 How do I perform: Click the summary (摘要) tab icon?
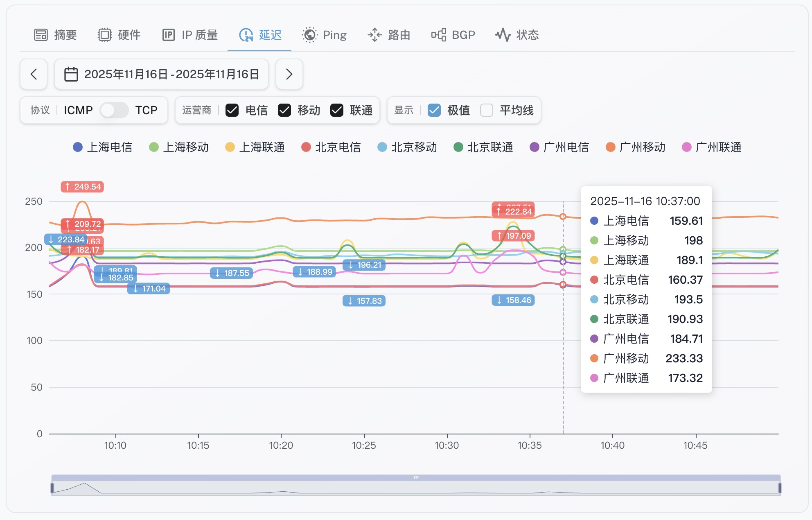[41, 35]
